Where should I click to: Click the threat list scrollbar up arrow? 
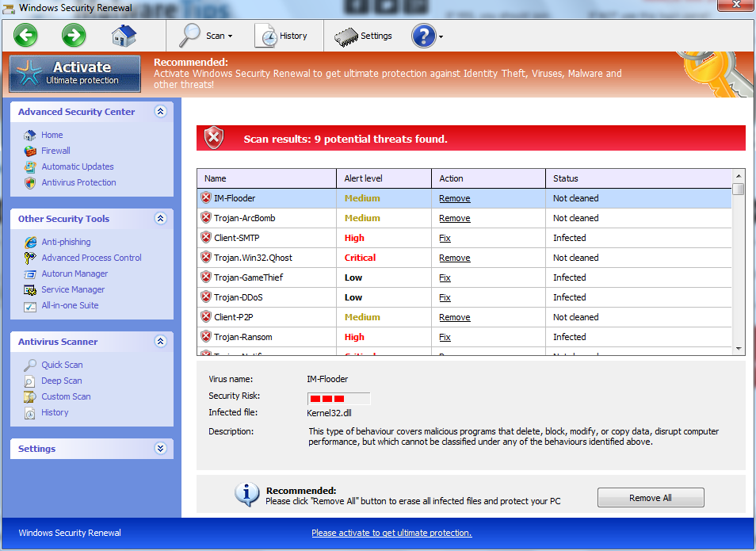tap(738, 175)
